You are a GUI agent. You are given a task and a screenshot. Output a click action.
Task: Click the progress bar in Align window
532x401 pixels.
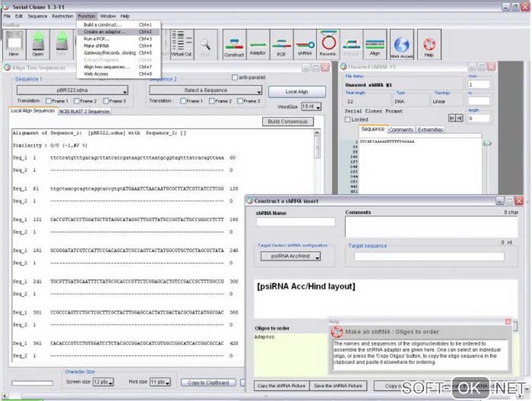click(x=32, y=383)
